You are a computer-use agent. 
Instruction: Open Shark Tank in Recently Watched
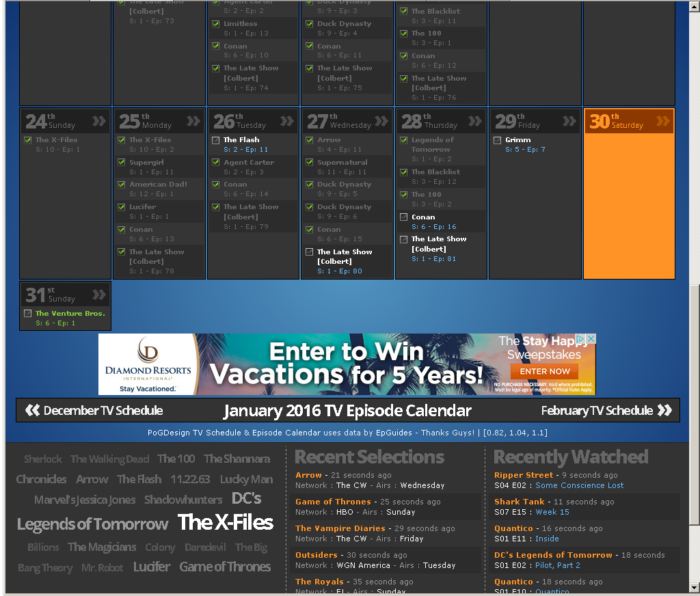[520, 502]
